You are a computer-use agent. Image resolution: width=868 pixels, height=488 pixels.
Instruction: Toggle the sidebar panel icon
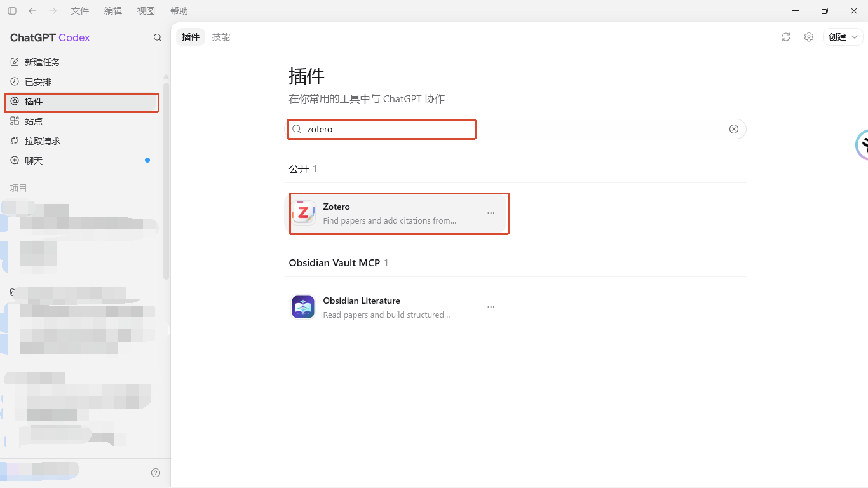pyautogui.click(x=12, y=11)
